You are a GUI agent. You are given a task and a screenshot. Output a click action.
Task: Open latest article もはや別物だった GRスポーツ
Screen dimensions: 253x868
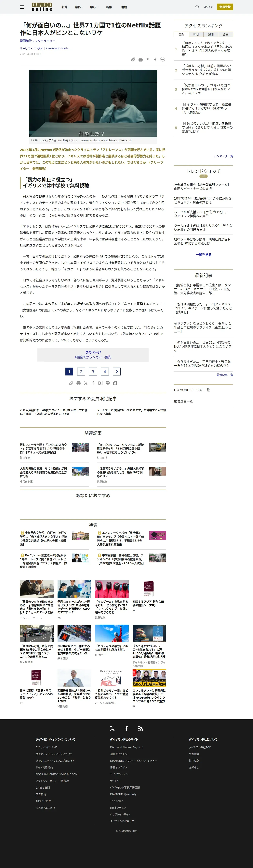click(x=203, y=308)
